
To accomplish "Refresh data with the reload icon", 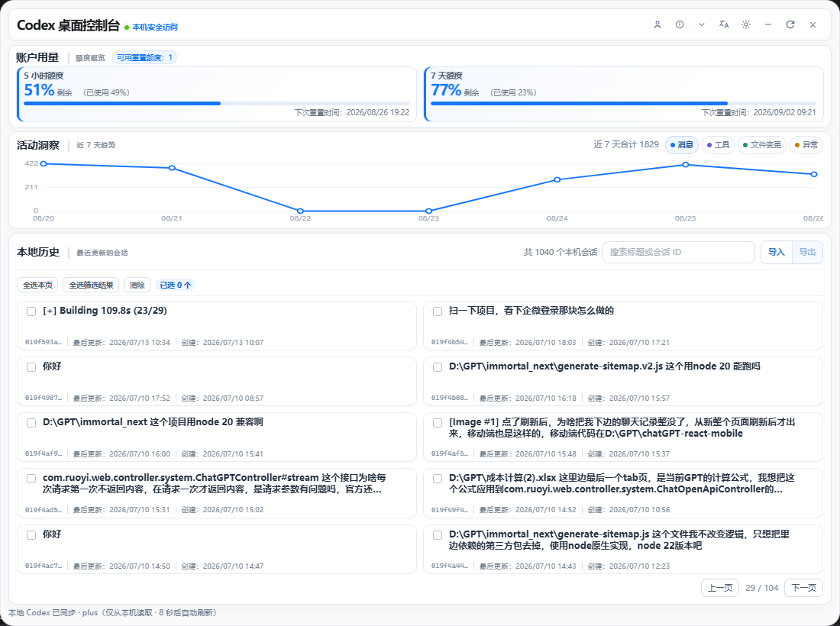I will click(790, 24).
